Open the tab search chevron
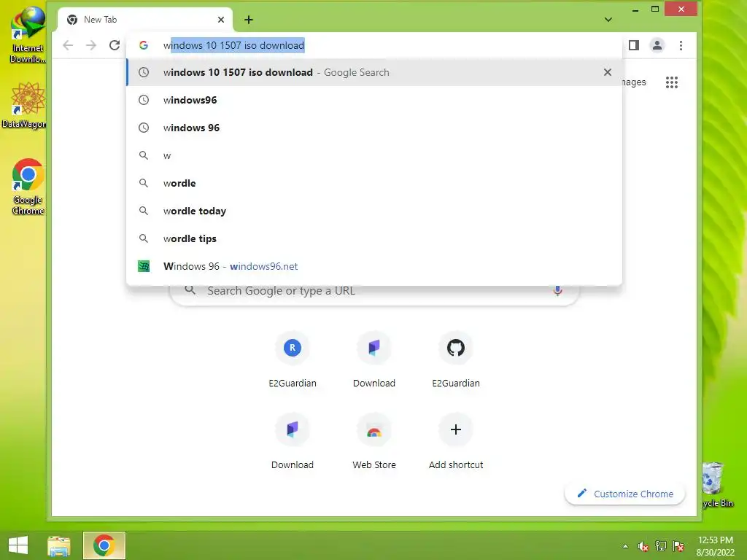The image size is (747, 560). pyautogui.click(x=608, y=20)
